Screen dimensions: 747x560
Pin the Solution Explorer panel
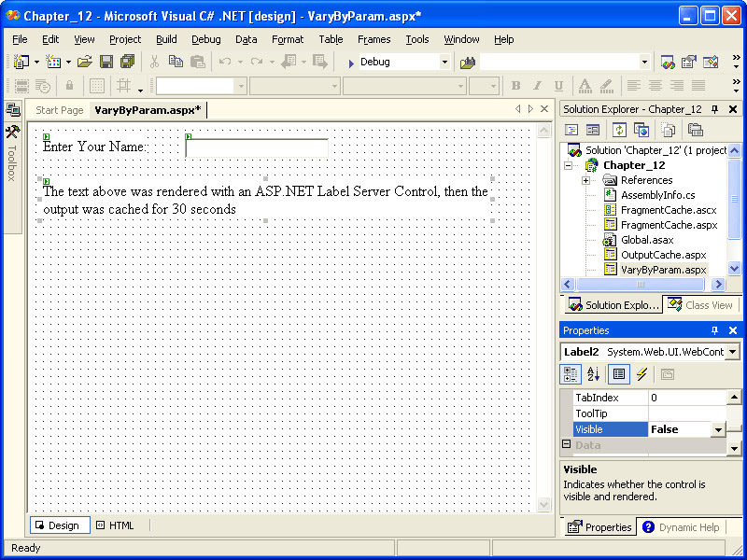715,109
